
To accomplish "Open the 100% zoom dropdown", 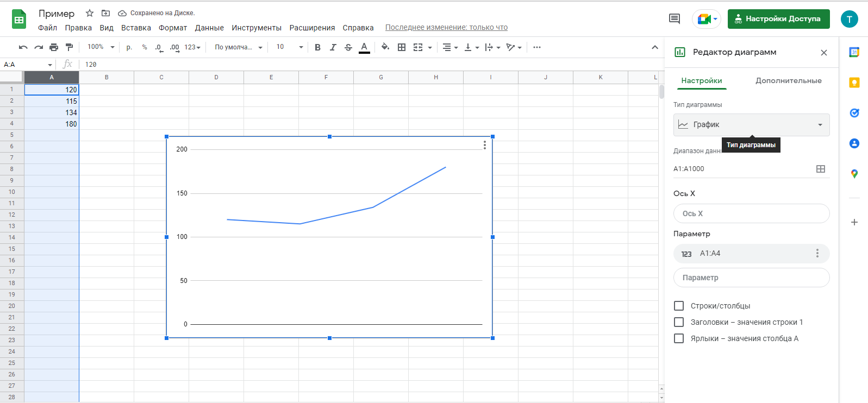I will [101, 47].
